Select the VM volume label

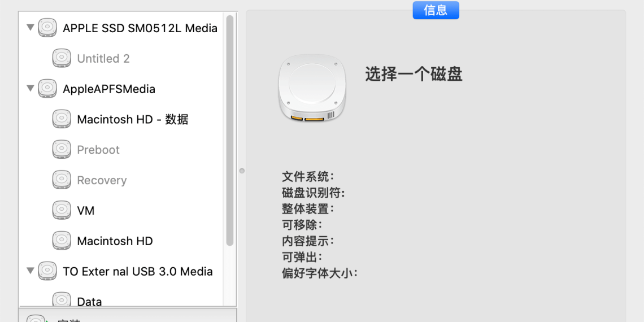click(86, 211)
